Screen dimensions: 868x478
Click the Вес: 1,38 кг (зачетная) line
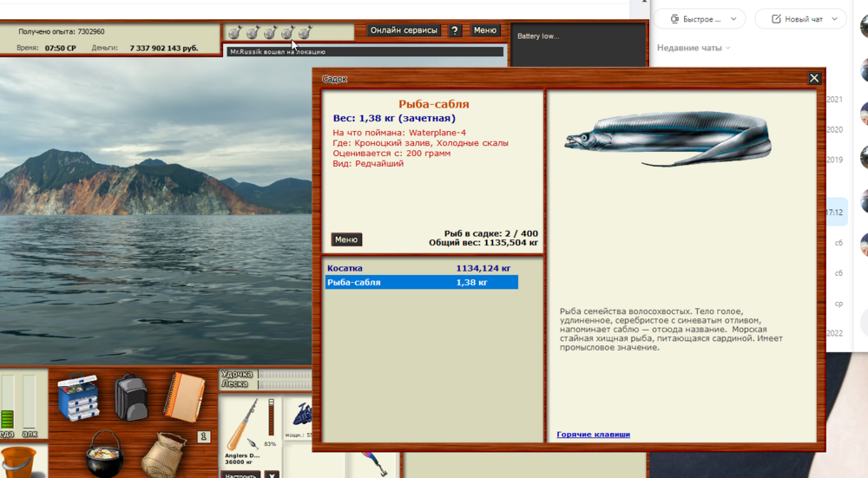pos(394,118)
